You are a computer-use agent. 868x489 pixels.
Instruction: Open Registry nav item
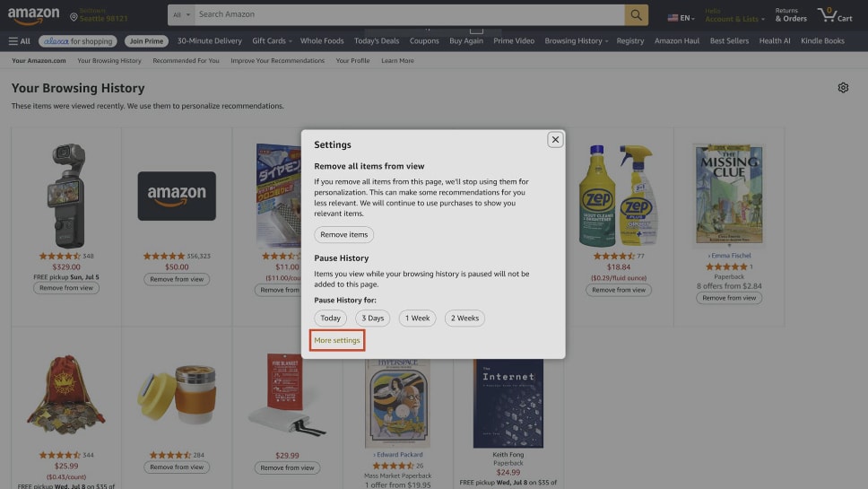(x=630, y=41)
